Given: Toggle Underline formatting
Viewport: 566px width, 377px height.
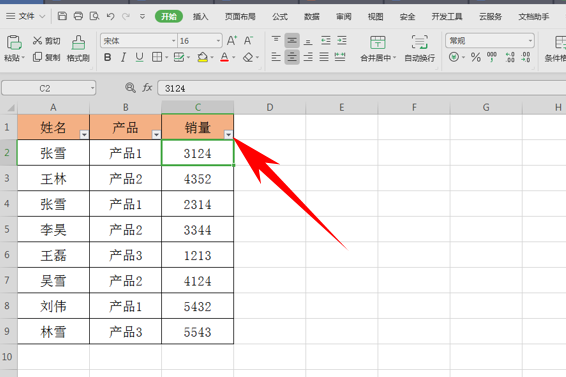Looking at the screenshot, I should coord(139,57).
